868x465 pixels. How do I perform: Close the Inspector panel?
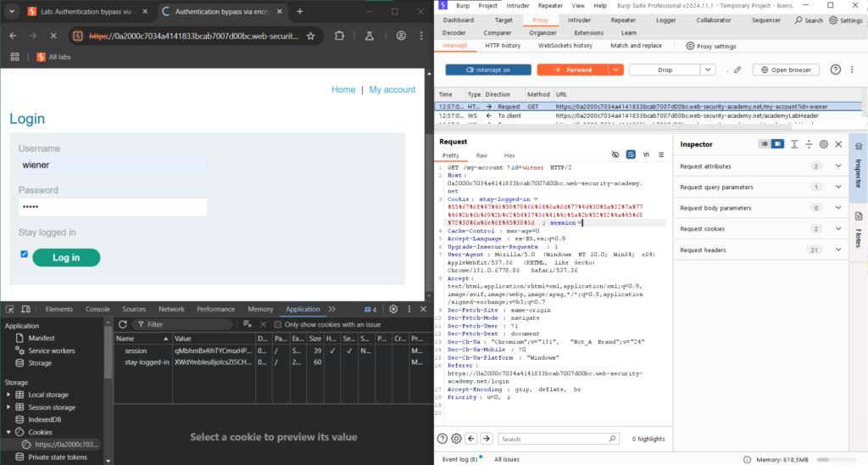point(838,144)
